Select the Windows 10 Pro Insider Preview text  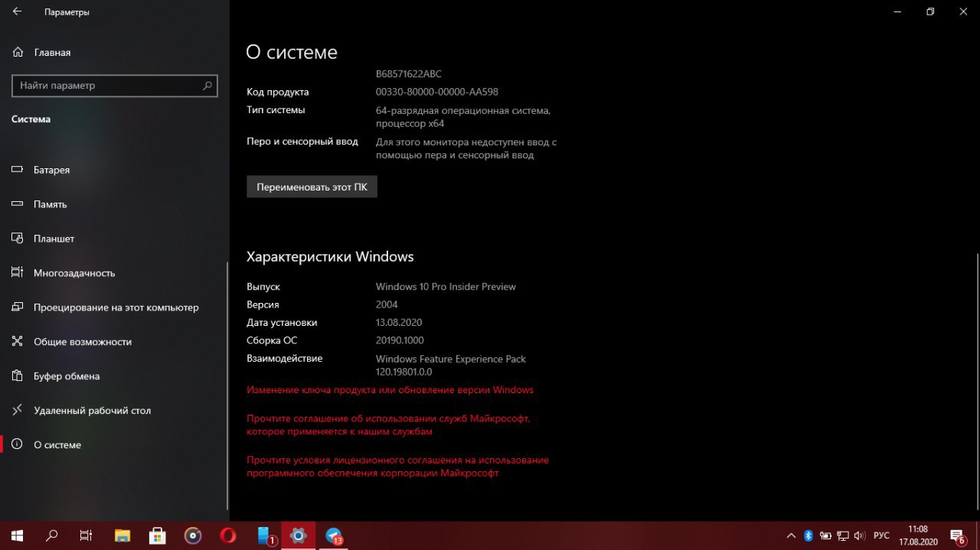(446, 287)
